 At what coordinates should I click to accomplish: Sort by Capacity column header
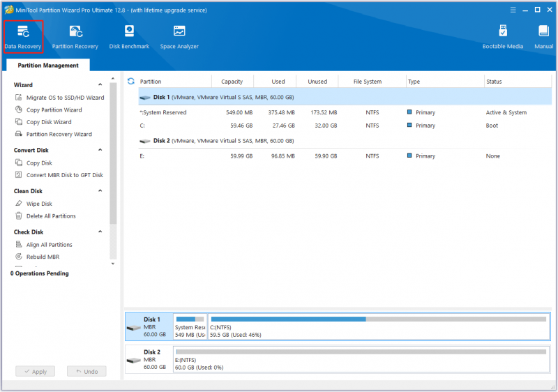[232, 82]
